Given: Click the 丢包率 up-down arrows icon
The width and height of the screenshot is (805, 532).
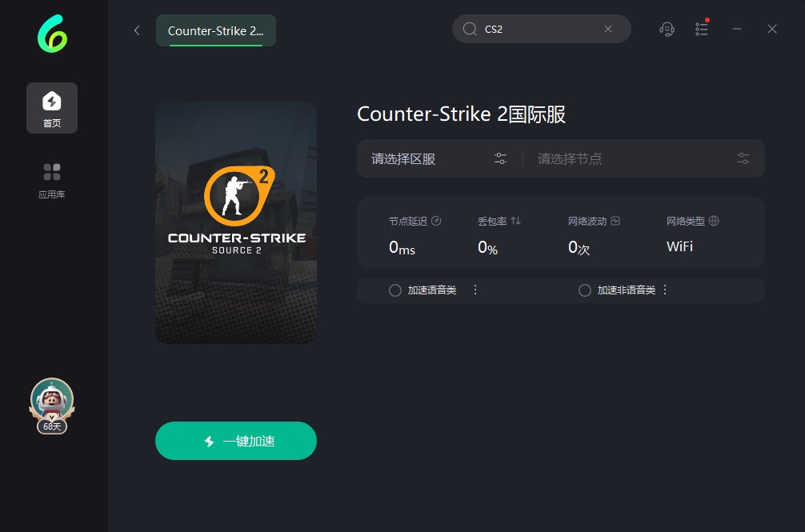Looking at the screenshot, I should (x=516, y=221).
